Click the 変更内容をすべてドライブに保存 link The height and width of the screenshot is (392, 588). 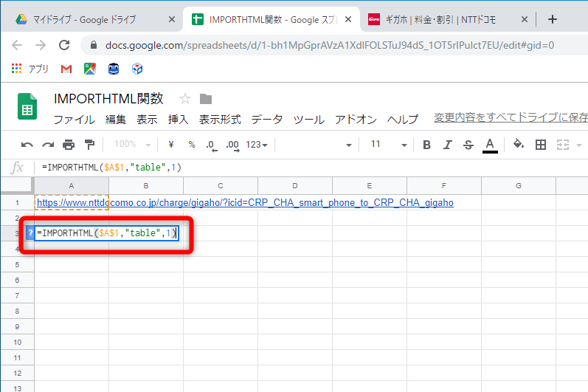pos(511,118)
